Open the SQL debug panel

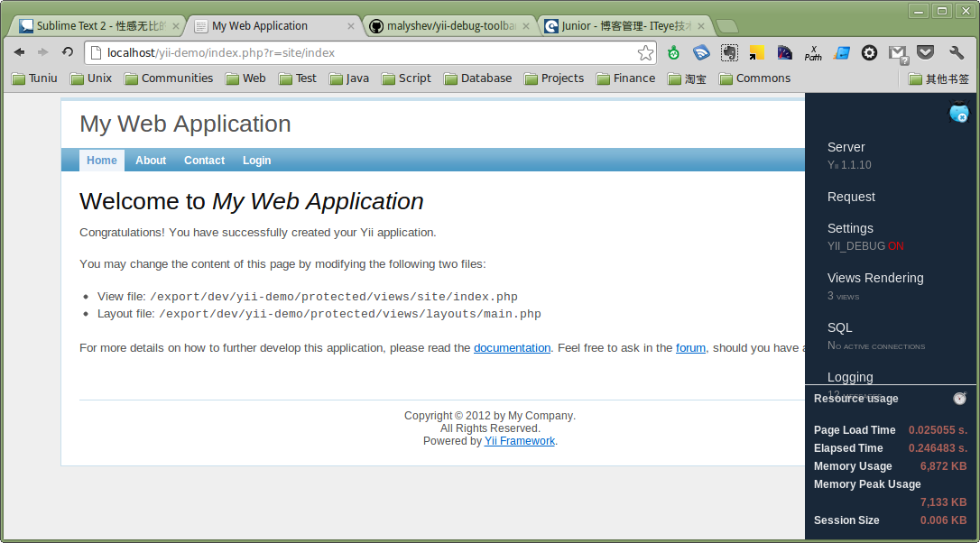pyautogui.click(x=839, y=328)
